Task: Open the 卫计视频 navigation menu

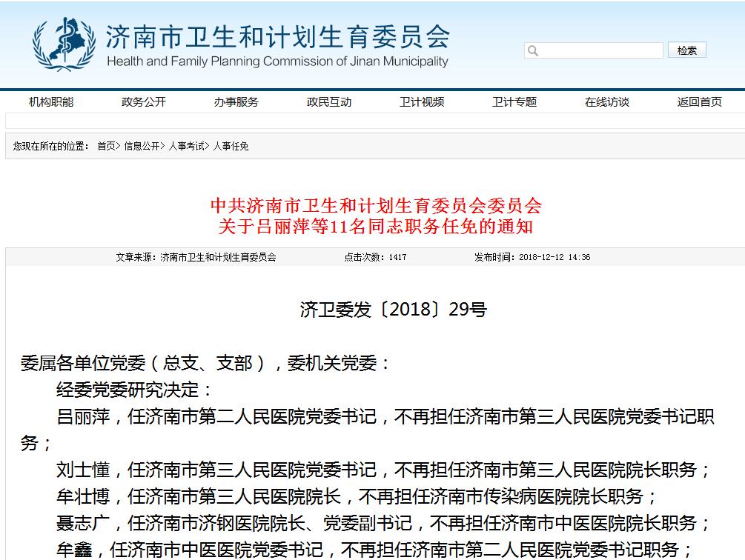Action: coord(422,101)
